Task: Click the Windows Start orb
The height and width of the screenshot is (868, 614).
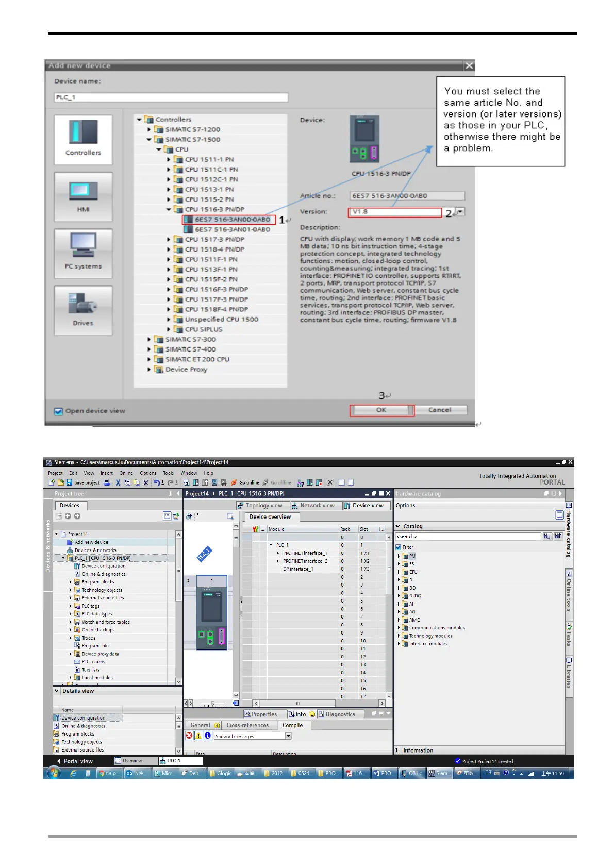Action: click(54, 773)
